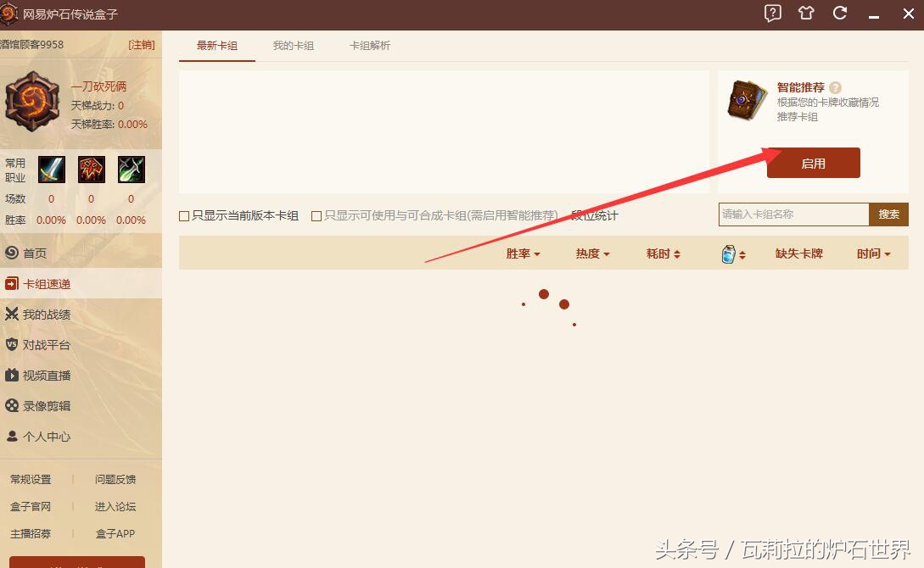
Task: Click the refresh icon in the titlebar
Action: coord(840,14)
